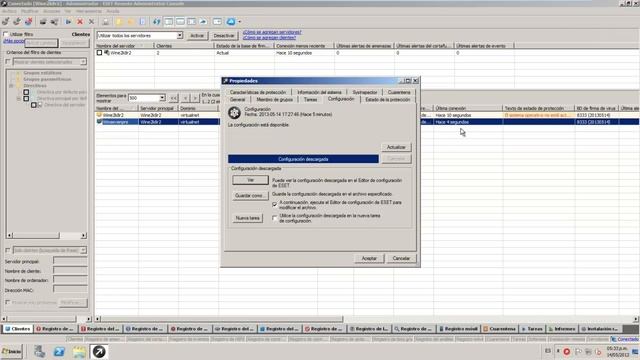Toggle the 'Directiva del servidor' tree checkbox
The image size is (640, 360).
point(34,105)
